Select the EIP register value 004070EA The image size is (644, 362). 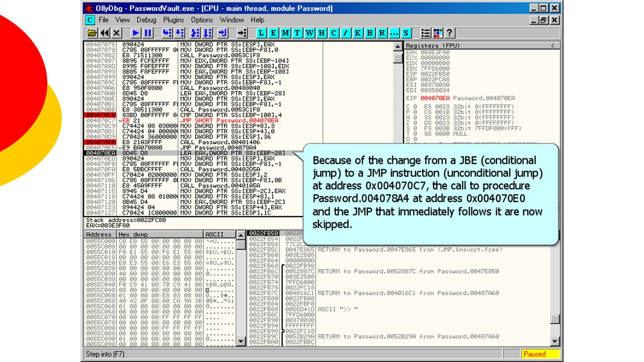click(x=434, y=98)
